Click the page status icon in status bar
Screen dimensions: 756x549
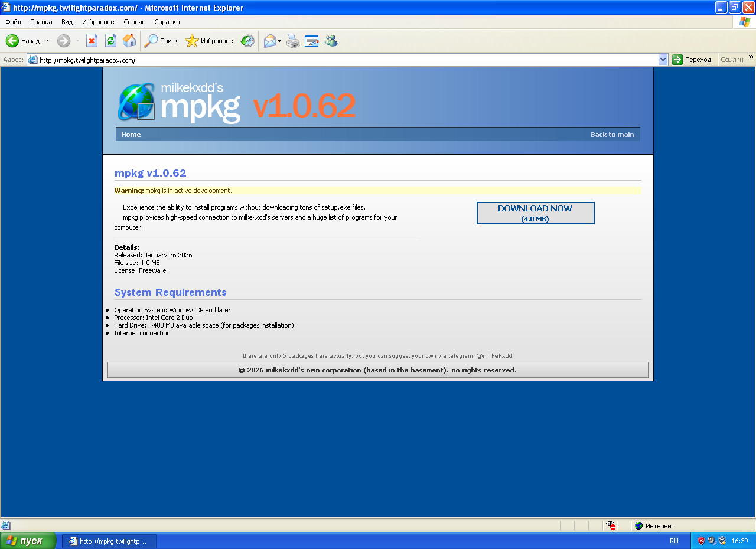coord(6,525)
